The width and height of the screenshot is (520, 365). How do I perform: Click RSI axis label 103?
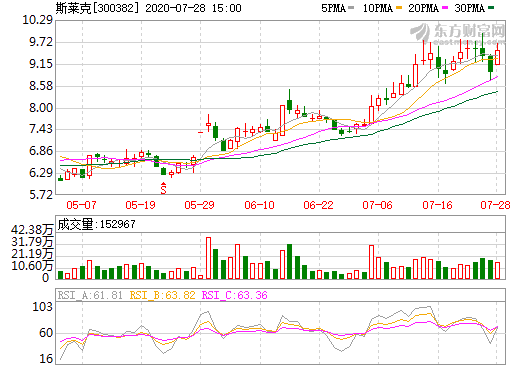43,307
